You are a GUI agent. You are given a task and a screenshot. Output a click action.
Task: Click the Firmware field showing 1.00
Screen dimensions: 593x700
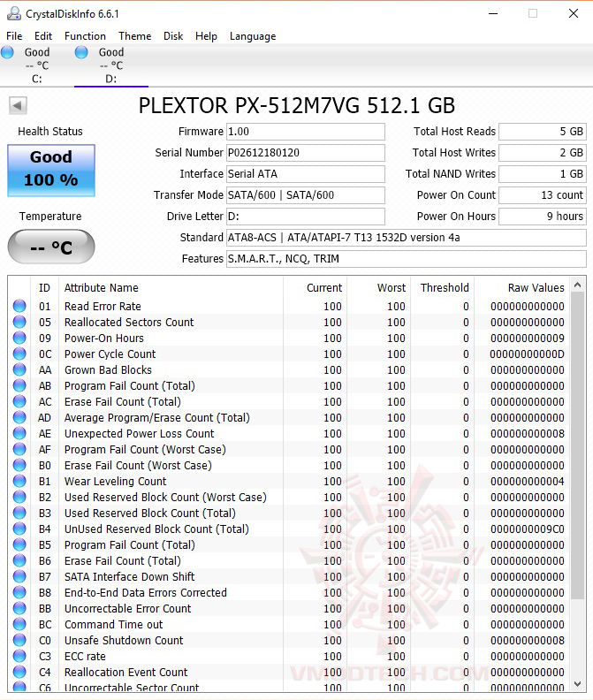[306, 132]
